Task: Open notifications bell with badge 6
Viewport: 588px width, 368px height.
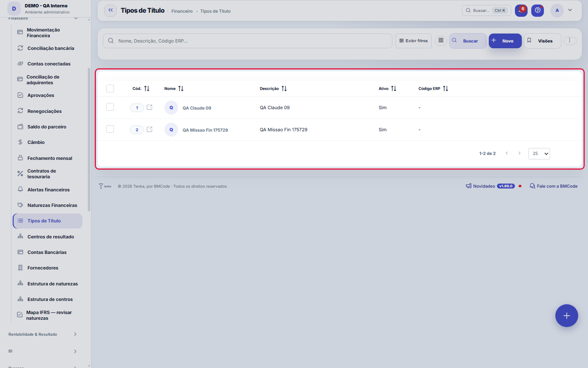Action: point(521,11)
